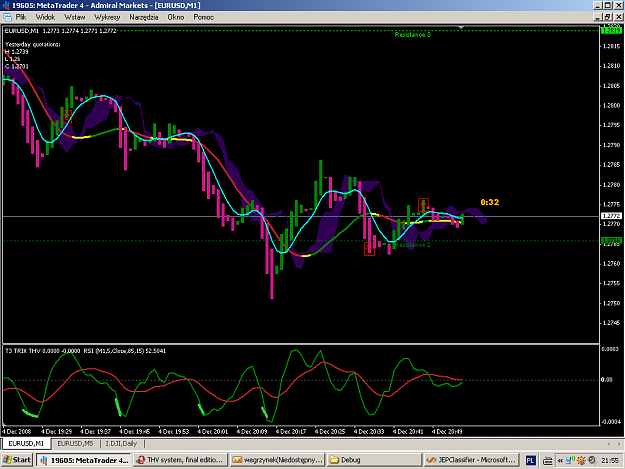
Task: Click the printer-like icon beside PL indicator
Action: tap(548, 461)
